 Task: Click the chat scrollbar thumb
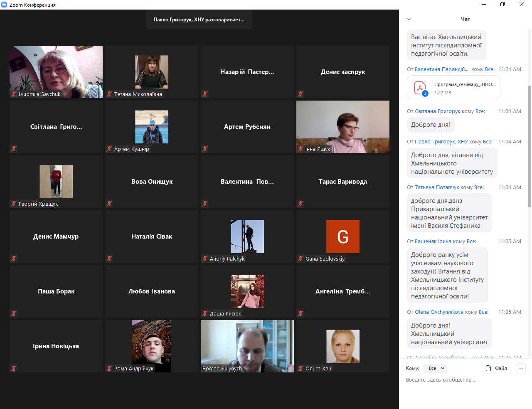(529, 145)
